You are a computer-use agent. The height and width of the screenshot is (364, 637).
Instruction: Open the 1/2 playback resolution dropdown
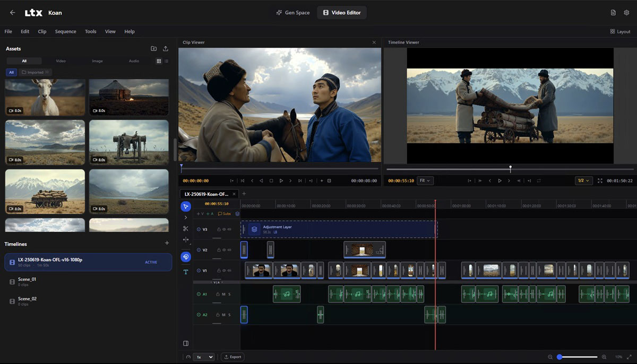coord(583,181)
